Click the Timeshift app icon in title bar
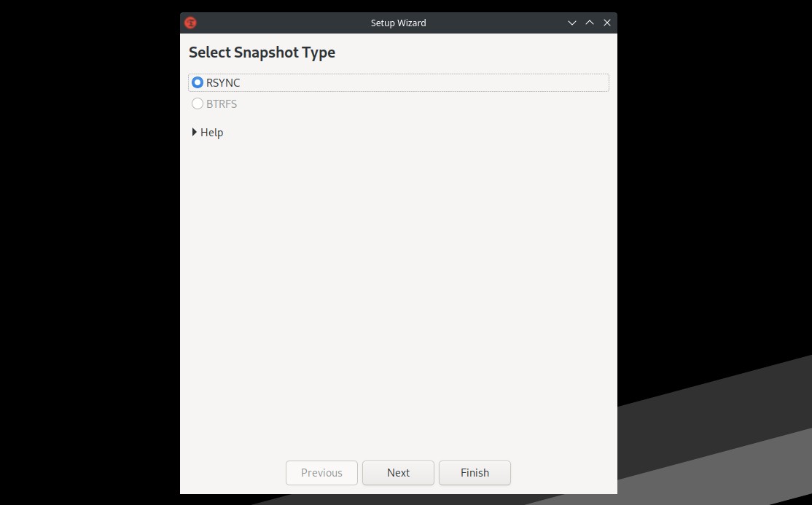This screenshot has width=812, height=505. (190, 23)
